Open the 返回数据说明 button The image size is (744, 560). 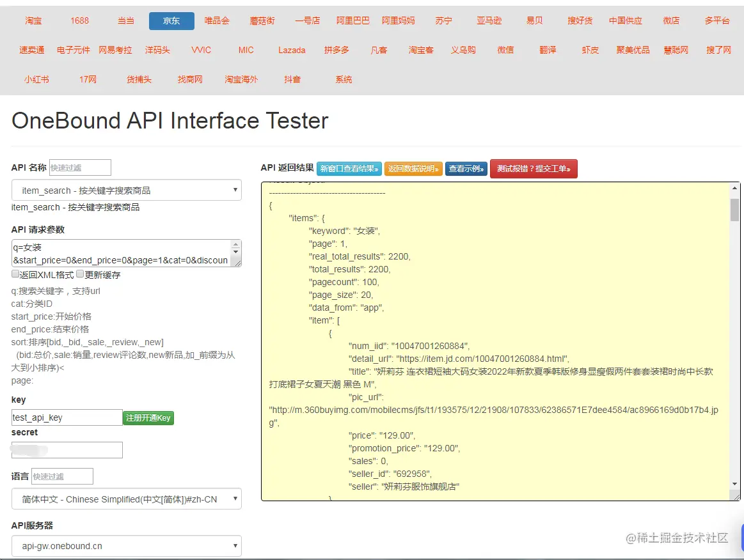click(413, 169)
